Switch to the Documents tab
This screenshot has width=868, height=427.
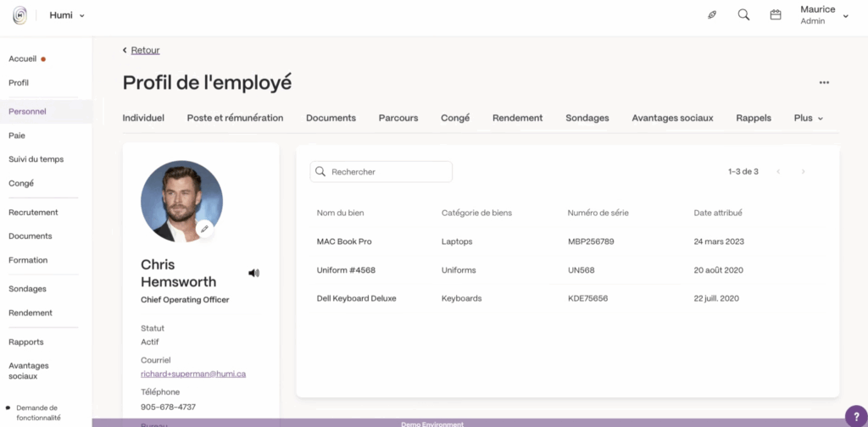point(331,118)
